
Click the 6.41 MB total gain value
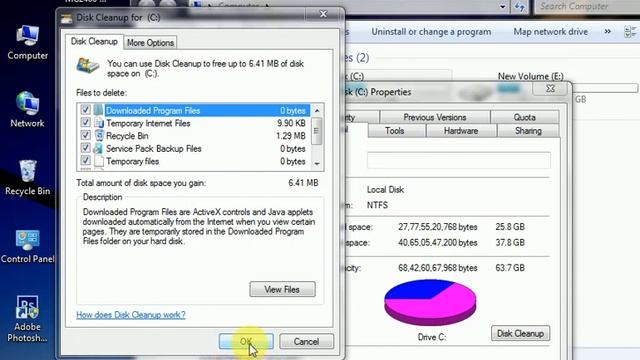(x=303, y=183)
